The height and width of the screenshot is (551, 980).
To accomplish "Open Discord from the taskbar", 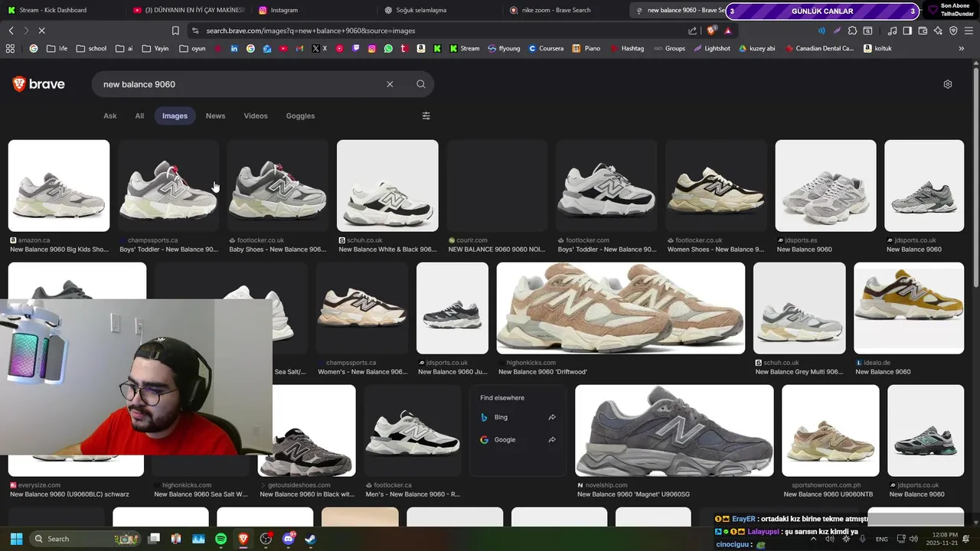I will click(x=289, y=539).
